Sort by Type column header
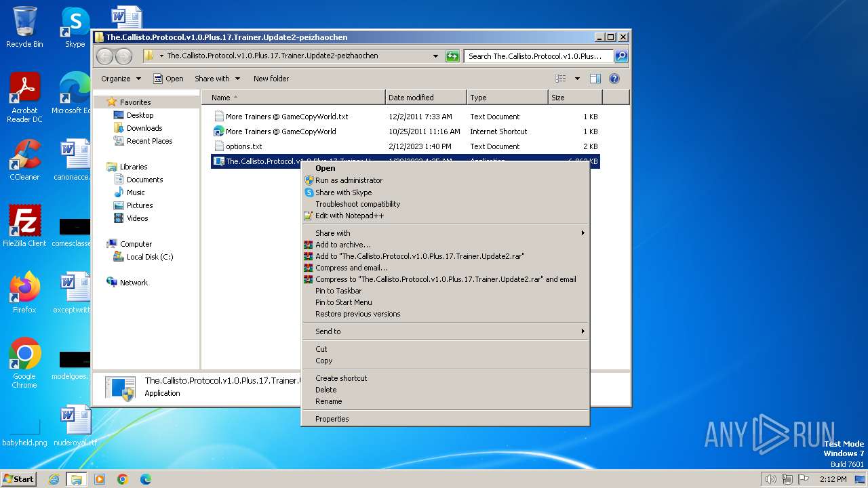This screenshot has height=488, width=868. point(507,98)
